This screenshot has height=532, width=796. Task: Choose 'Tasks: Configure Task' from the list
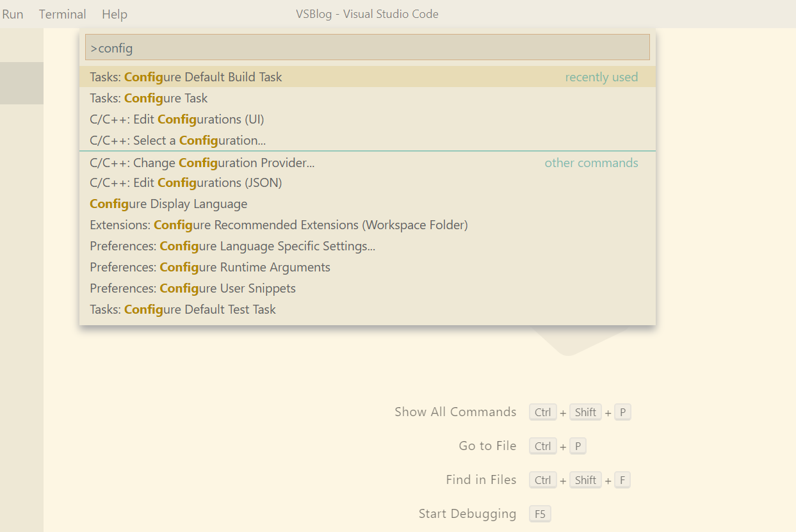tap(149, 98)
